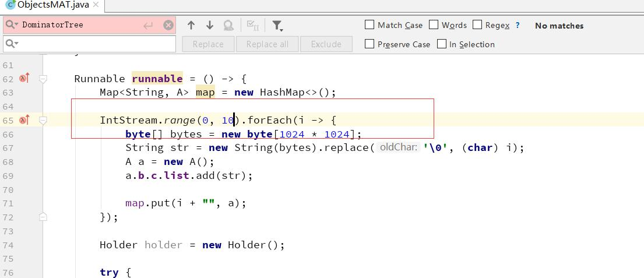The image size is (644, 278).
Task: Click line number 69 in gutter
Action: pyautogui.click(x=8, y=176)
